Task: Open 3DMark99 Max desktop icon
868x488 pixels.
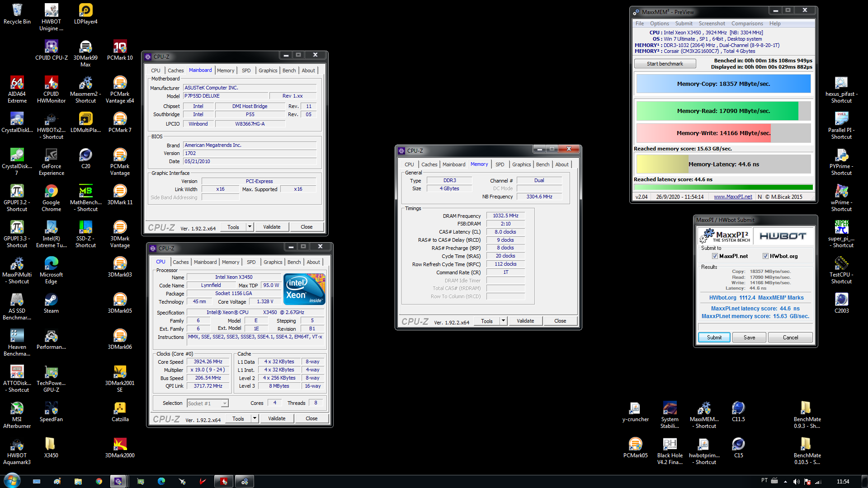Action: [x=85, y=53]
